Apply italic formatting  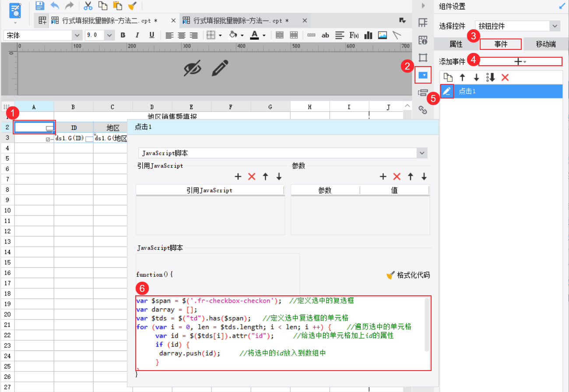pyautogui.click(x=137, y=35)
